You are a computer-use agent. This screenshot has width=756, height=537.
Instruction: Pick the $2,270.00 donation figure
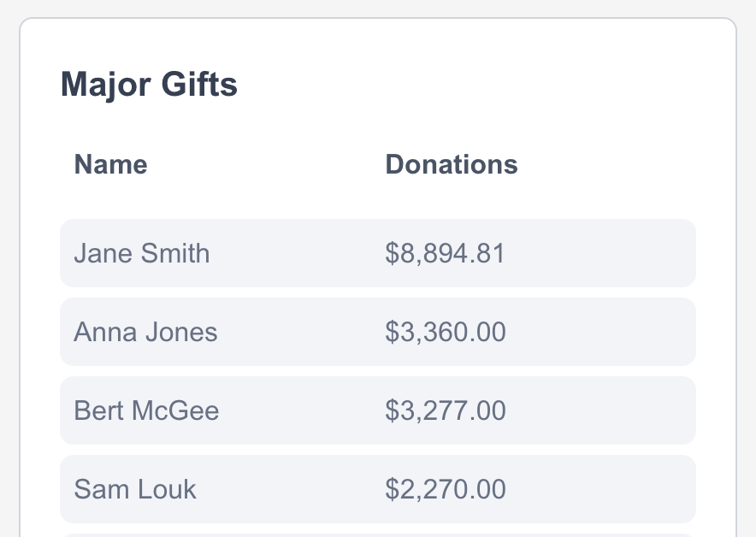pyautogui.click(x=445, y=489)
